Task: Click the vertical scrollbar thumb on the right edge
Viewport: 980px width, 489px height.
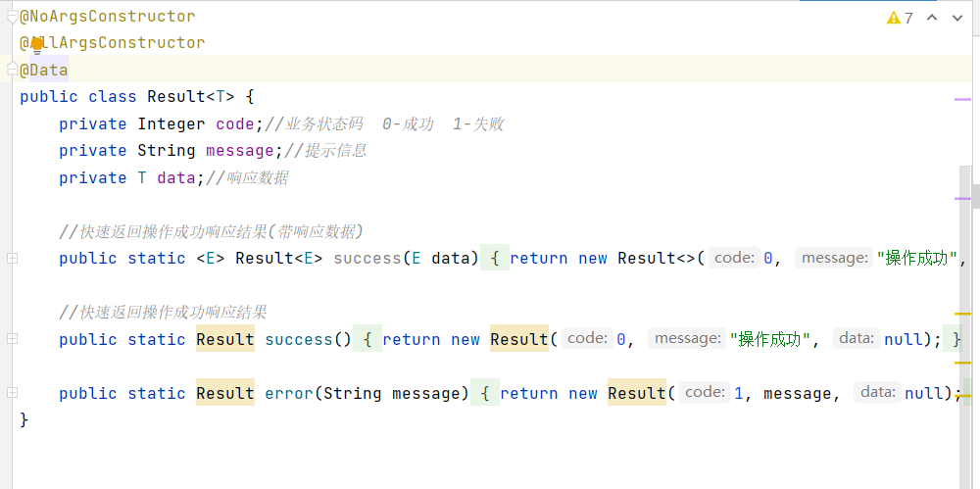Action: (976, 196)
